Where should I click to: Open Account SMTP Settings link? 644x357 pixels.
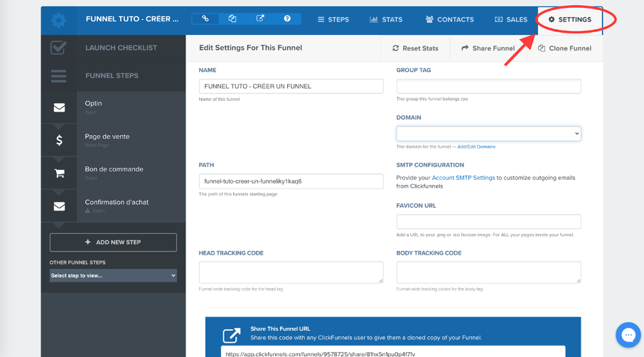463,178
